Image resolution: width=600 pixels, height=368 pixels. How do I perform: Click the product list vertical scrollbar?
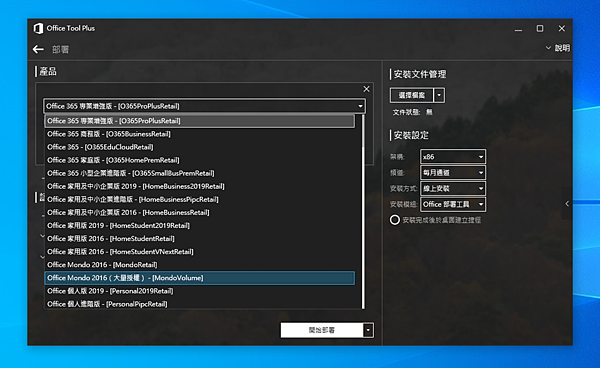coord(363,212)
